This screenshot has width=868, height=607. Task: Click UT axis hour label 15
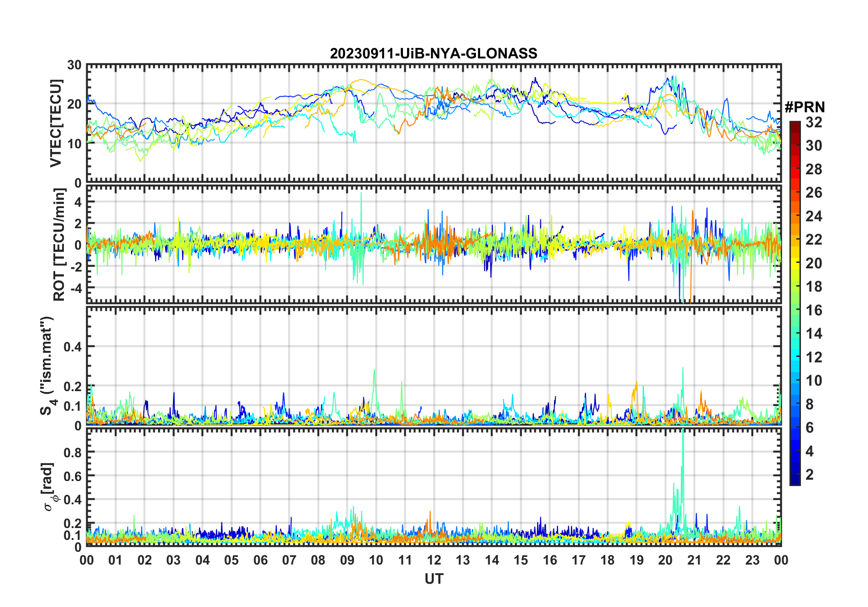pyautogui.click(x=521, y=560)
